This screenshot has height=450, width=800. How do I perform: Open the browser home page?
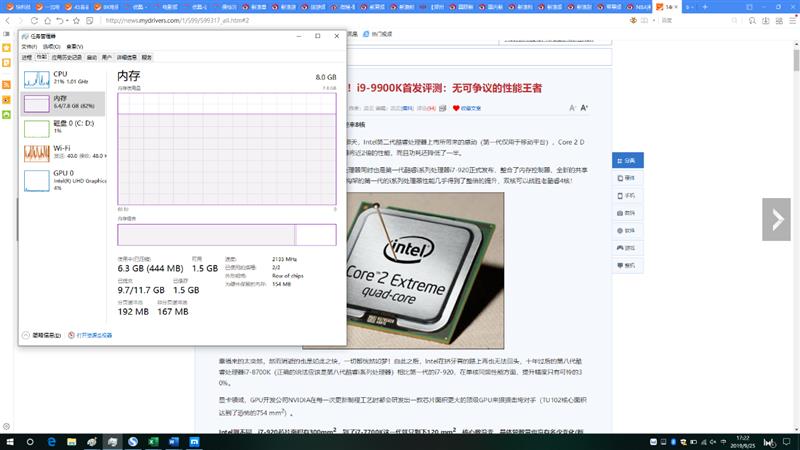click(47, 20)
